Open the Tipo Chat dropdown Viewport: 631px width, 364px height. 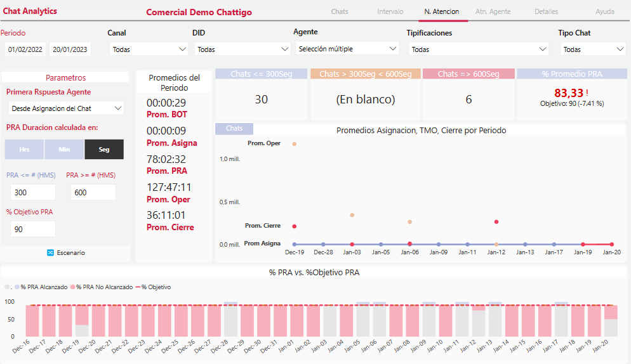pyautogui.click(x=593, y=49)
